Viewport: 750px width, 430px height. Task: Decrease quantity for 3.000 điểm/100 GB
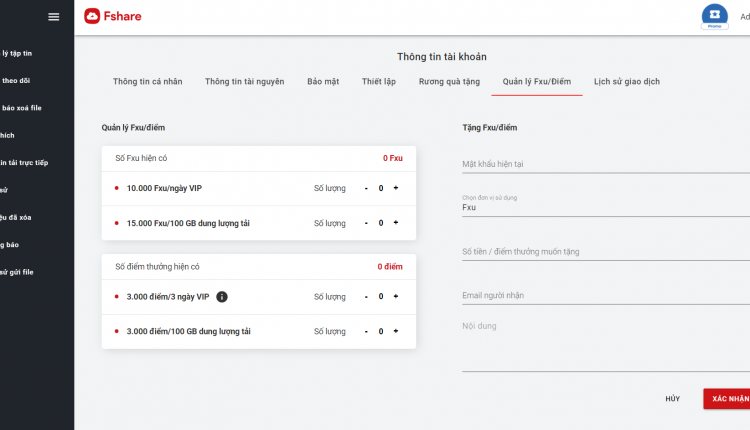tap(366, 331)
